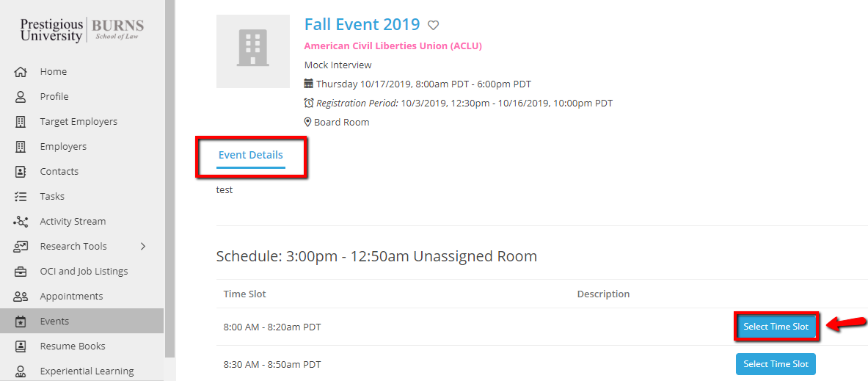Click the employer placeholder building thumbnail
This screenshot has width=868, height=381.
252,51
